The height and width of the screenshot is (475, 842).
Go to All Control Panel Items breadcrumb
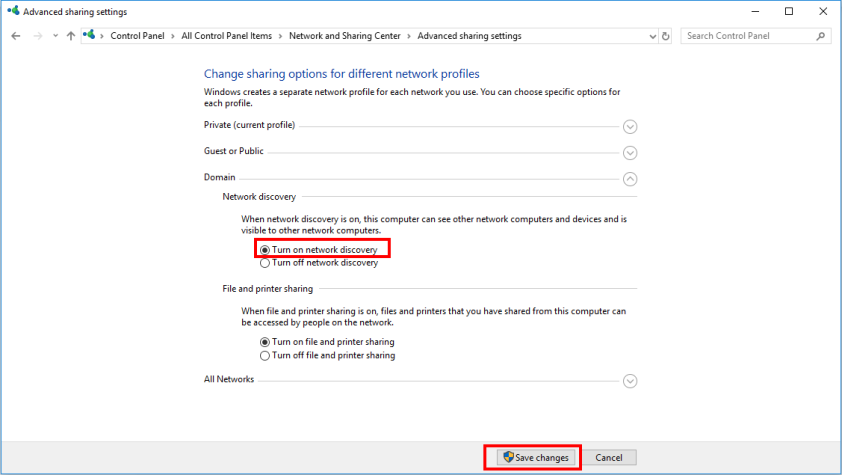pos(226,36)
